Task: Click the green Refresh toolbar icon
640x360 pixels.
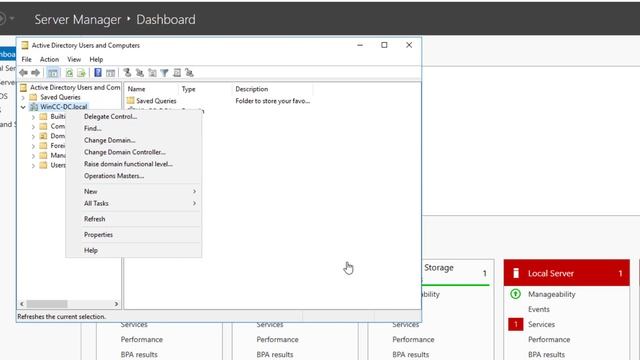Action: click(x=69, y=73)
